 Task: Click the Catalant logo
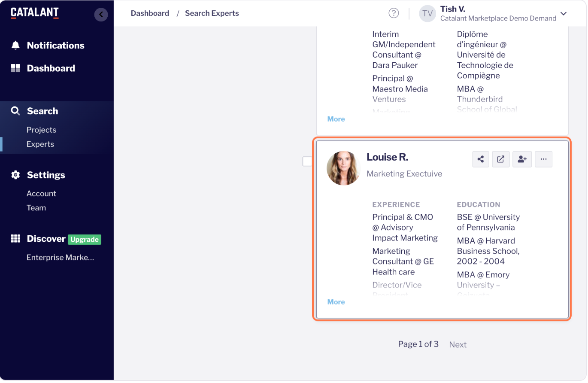click(x=35, y=13)
